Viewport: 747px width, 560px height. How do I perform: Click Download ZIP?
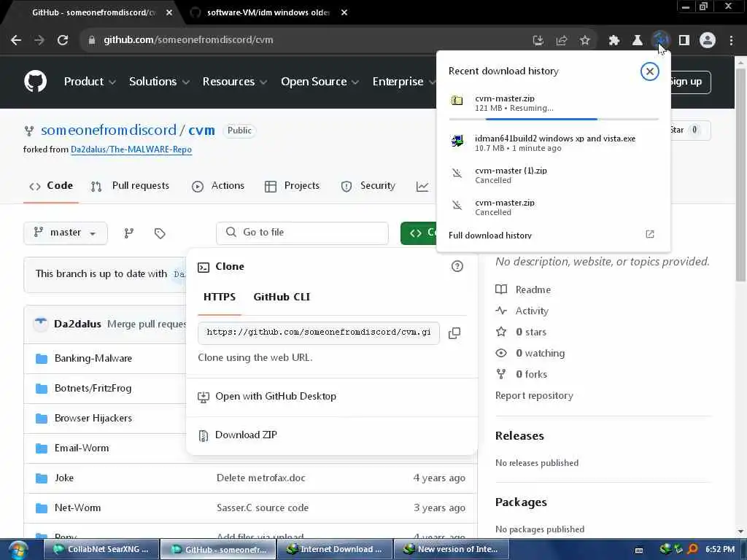(x=246, y=435)
